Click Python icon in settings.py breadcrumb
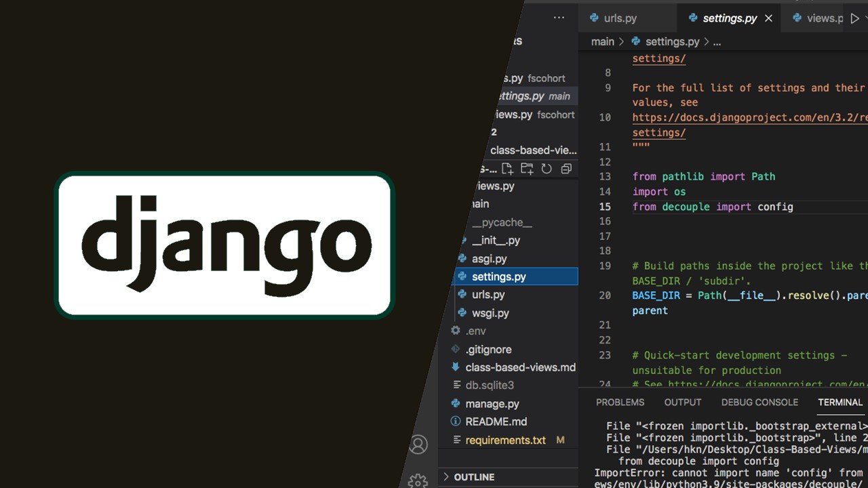 coord(635,41)
